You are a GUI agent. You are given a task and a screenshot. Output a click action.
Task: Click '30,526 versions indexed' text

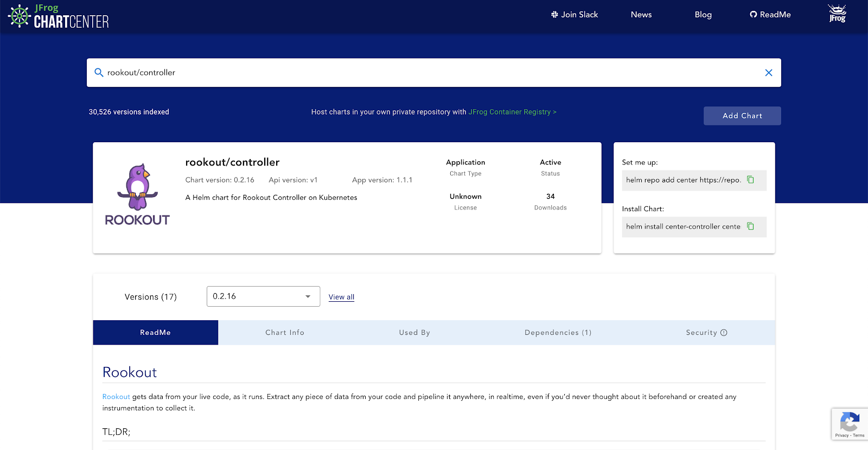click(x=129, y=112)
